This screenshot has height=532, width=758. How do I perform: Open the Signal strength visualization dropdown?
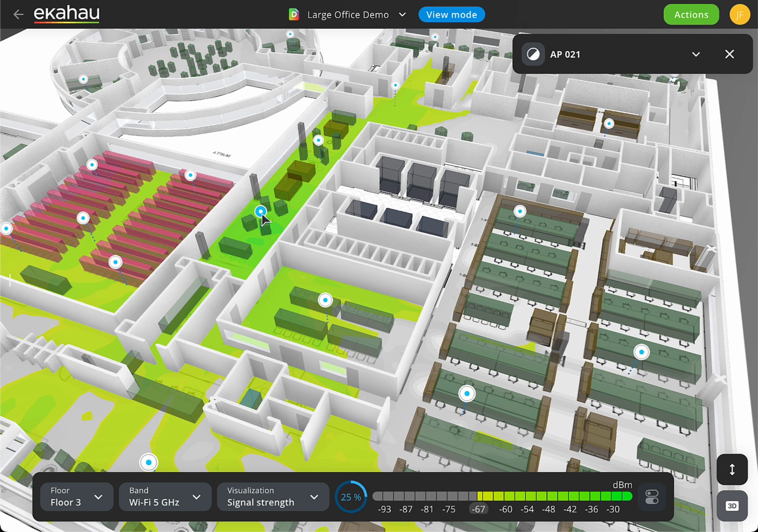273,497
